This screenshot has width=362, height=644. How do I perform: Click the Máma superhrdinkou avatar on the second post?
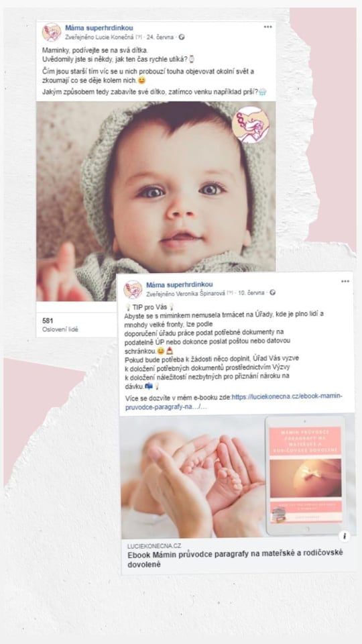pos(133,289)
